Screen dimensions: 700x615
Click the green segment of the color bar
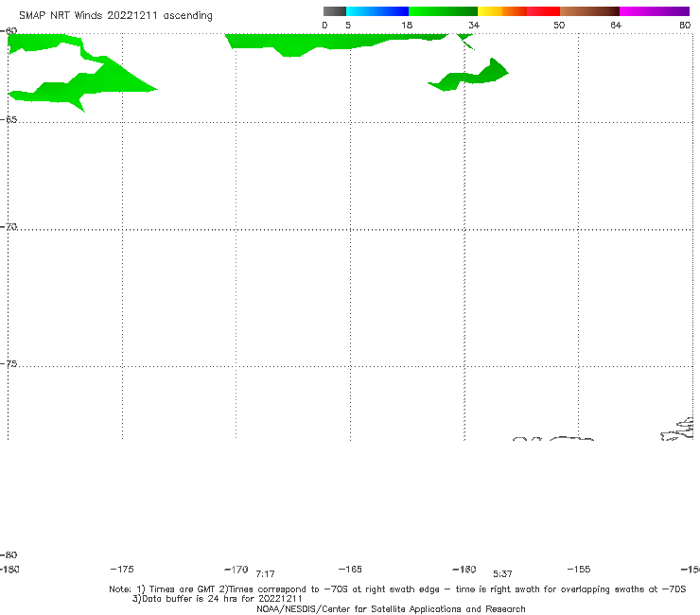pos(443,11)
